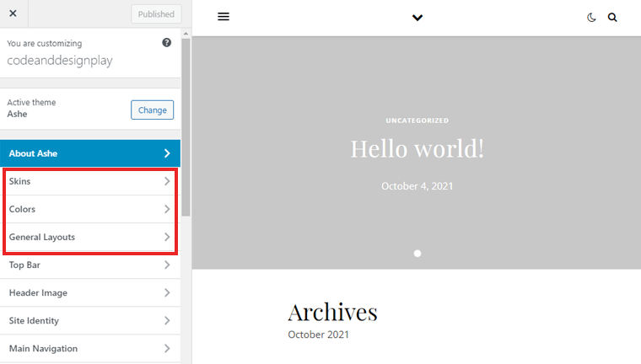Open the About Ashe section
641x364 pixels.
90,153
